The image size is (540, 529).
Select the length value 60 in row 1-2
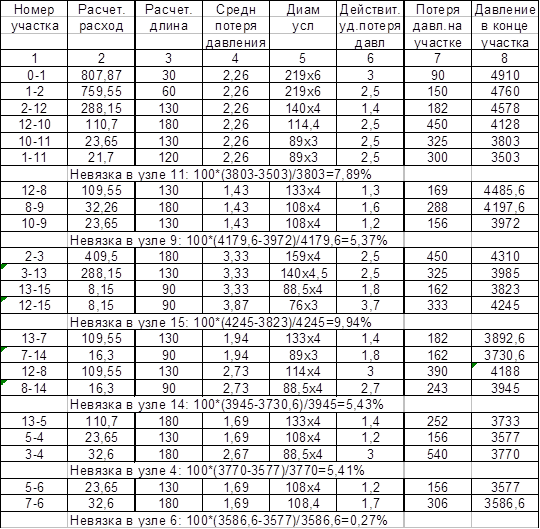coord(169,91)
